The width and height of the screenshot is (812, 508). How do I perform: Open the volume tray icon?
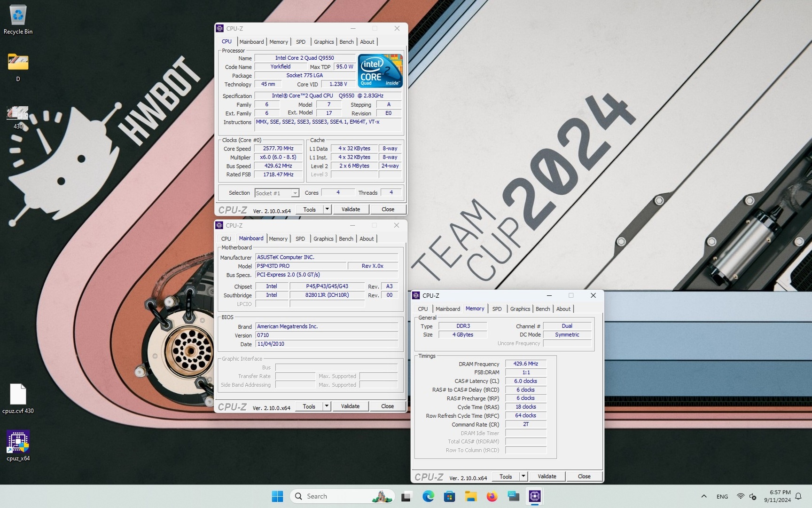tap(753, 496)
